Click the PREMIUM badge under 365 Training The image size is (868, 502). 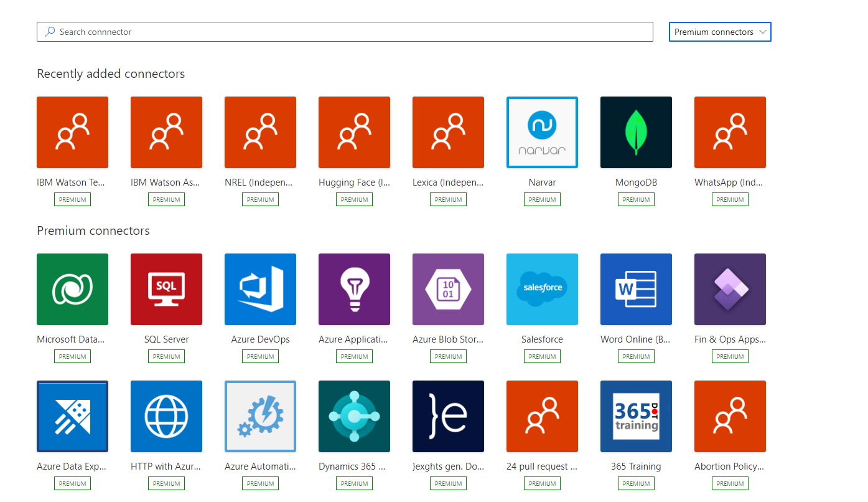click(x=636, y=483)
